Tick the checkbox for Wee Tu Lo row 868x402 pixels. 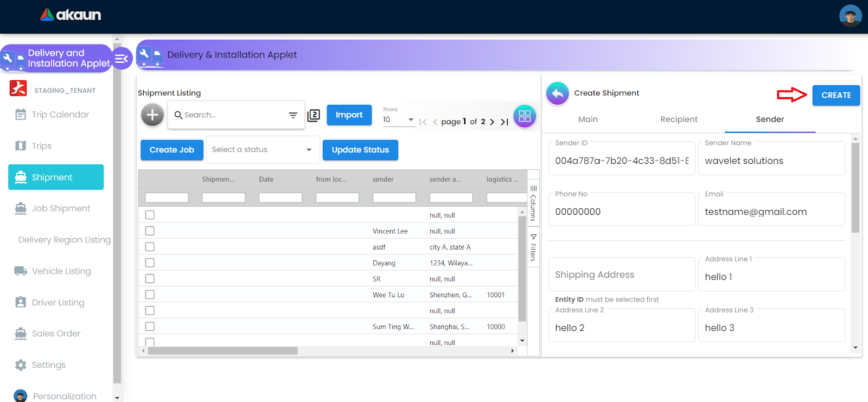pyautogui.click(x=150, y=295)
